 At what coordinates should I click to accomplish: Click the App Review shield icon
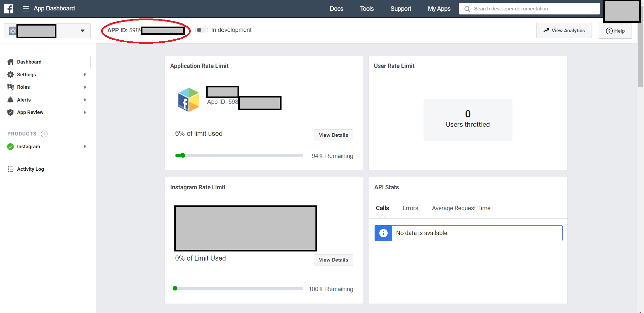pyautogui.click(x=10, y=112)
